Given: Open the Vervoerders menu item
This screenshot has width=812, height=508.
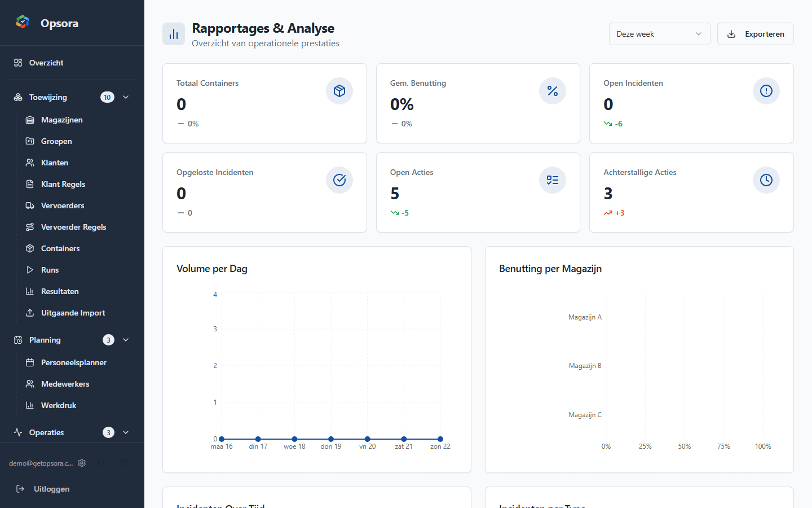Looking at the screenshot, I should 62,205.
